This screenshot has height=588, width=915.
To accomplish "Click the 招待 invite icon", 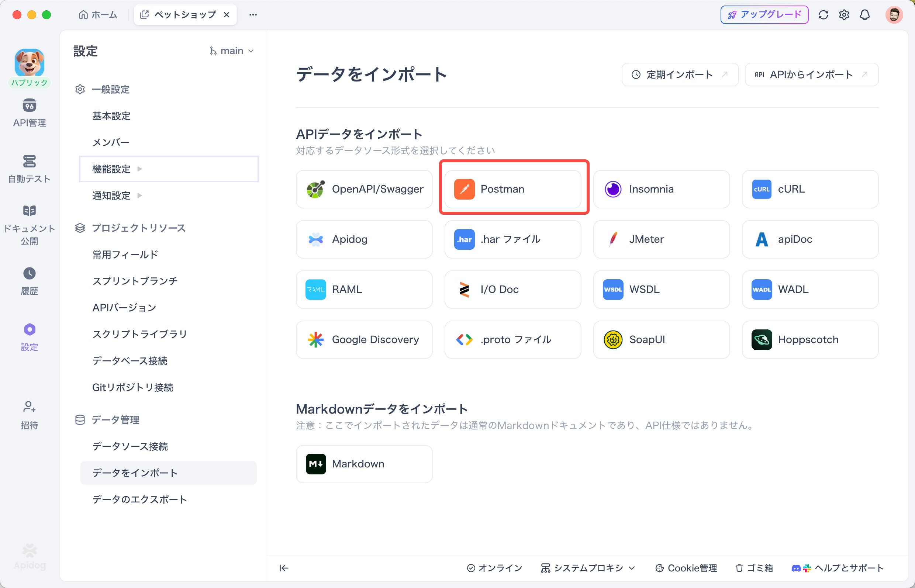I will pos(30,415).
